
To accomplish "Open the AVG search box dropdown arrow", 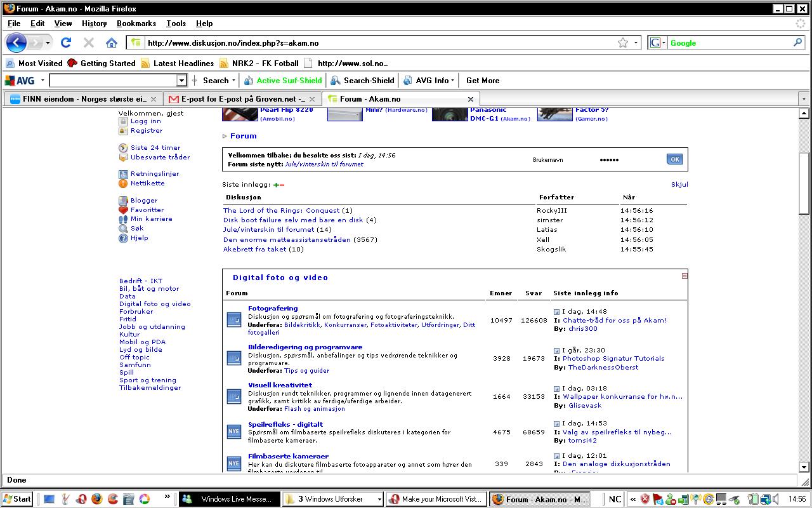I will point(181,81).
